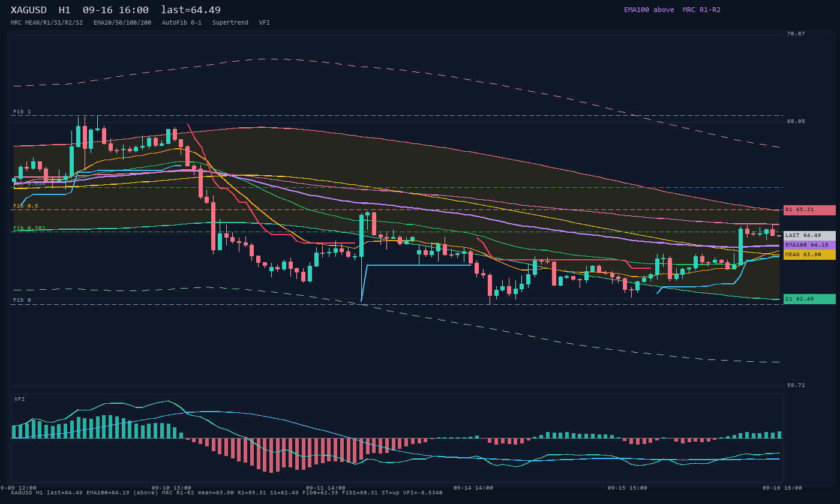Viewport: 840px width, 504px height.
Task: Click the 'EMA20/50/100/200' indicator label
Action: pos(122,23)
